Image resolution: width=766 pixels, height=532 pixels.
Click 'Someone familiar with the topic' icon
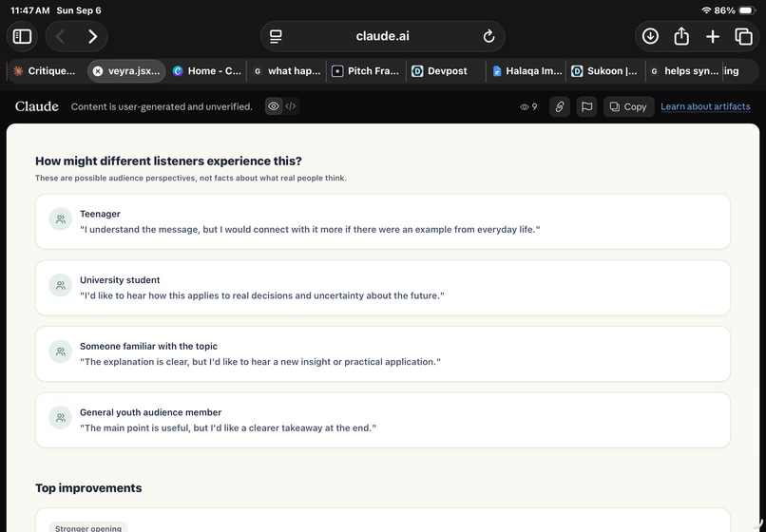61,351
